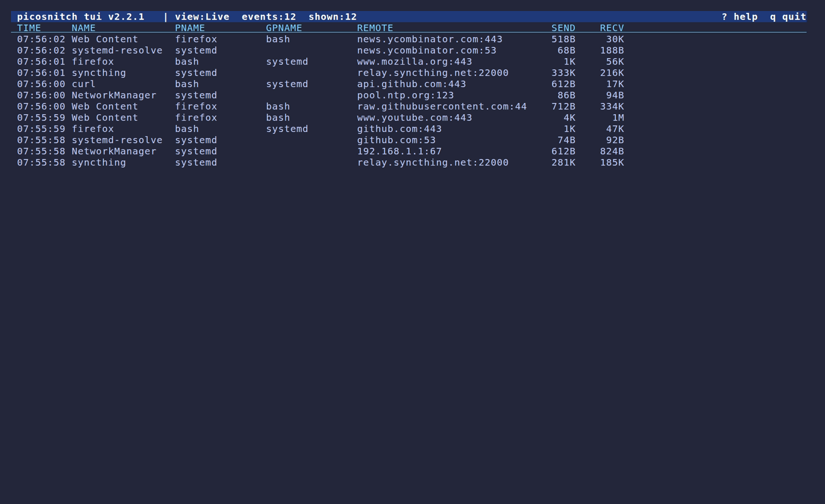Select the news.ycombinator.com:443 remote
The image size is (825, 504).
[x=430, y=39]
